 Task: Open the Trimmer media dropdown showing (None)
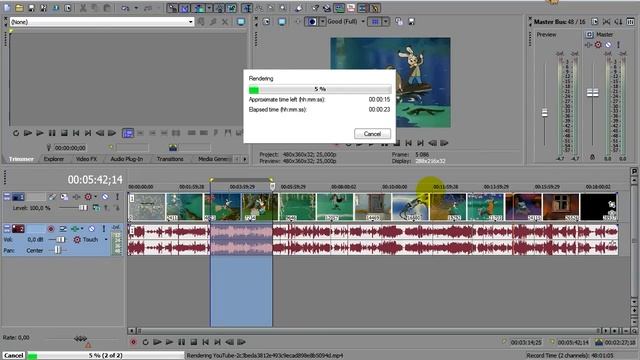pos(102,22)
